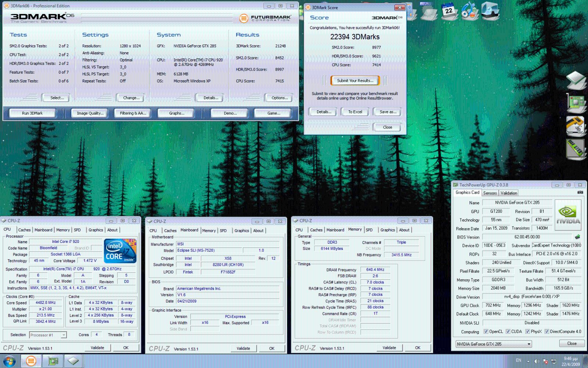Click the EN language indicator
This screenshot has width=588, height=368.
tap(518, 360)
